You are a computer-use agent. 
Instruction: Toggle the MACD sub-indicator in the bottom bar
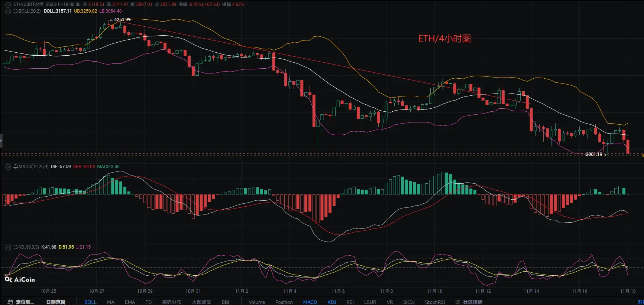(x=310, y=302)
